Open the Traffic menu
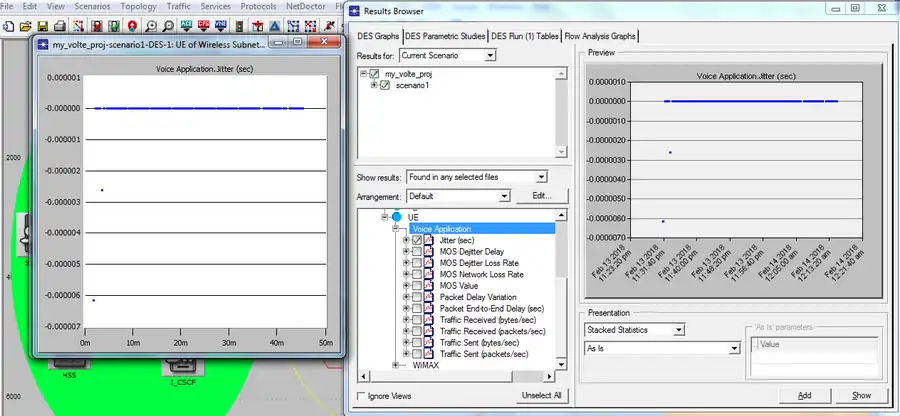 (179, 6)
